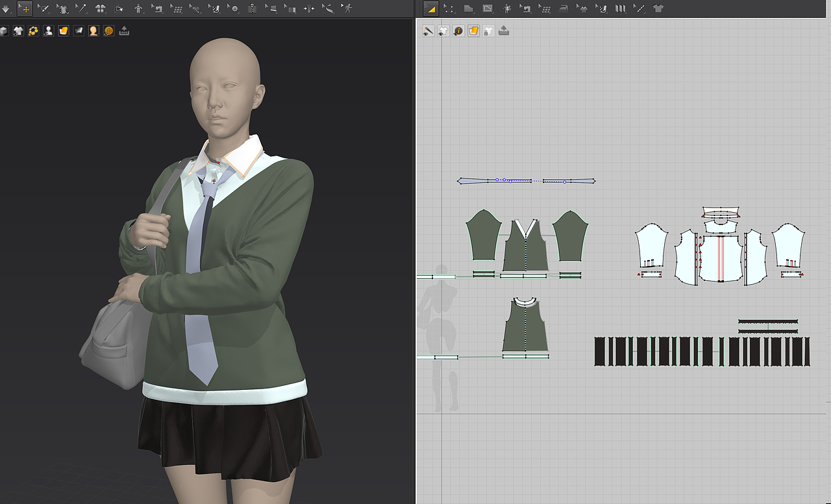Select the left white shirt sleeve pattern
The width and height of the screenshot is (831, 504).
click(651, 246)
